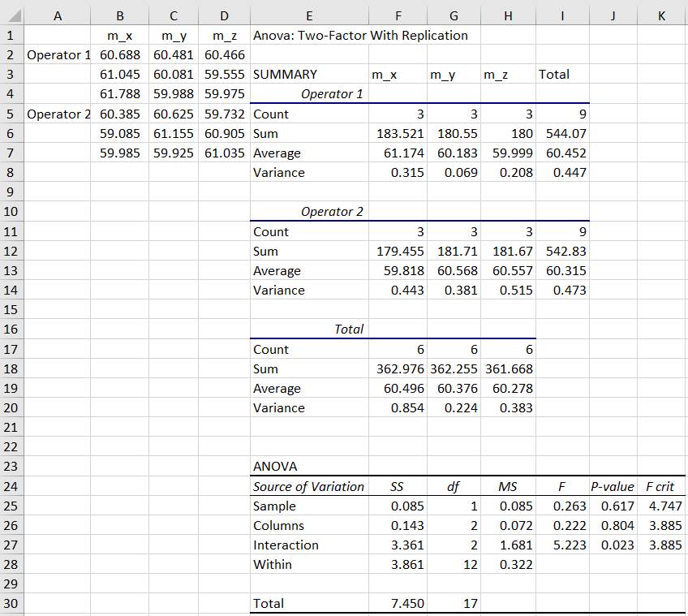This screenshot has height=616, width=688.
Task: Click the 'Operator 2' label in column A
Action: [x=58, y=114]
